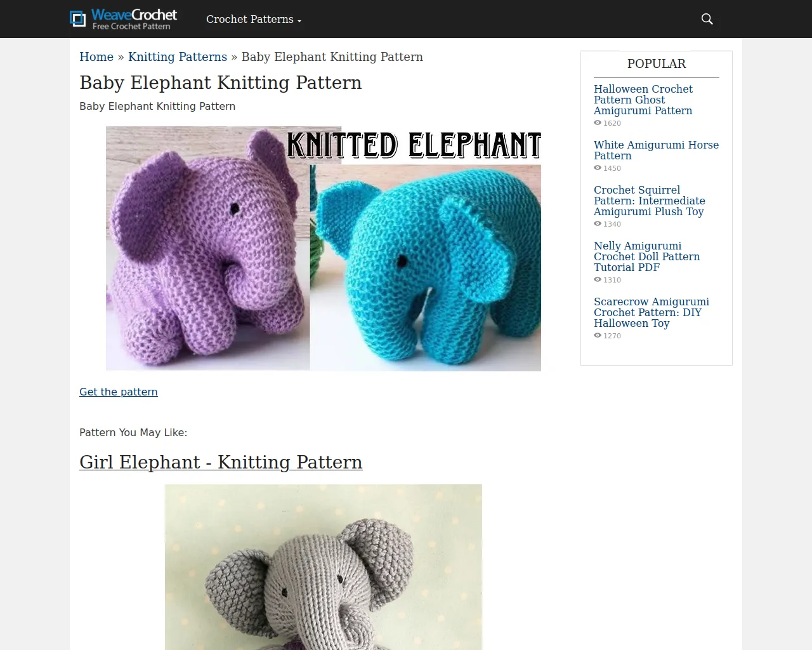Open the search magnifier icon
The height and width of the screenshot is (650, 812).
coord(707,19)
